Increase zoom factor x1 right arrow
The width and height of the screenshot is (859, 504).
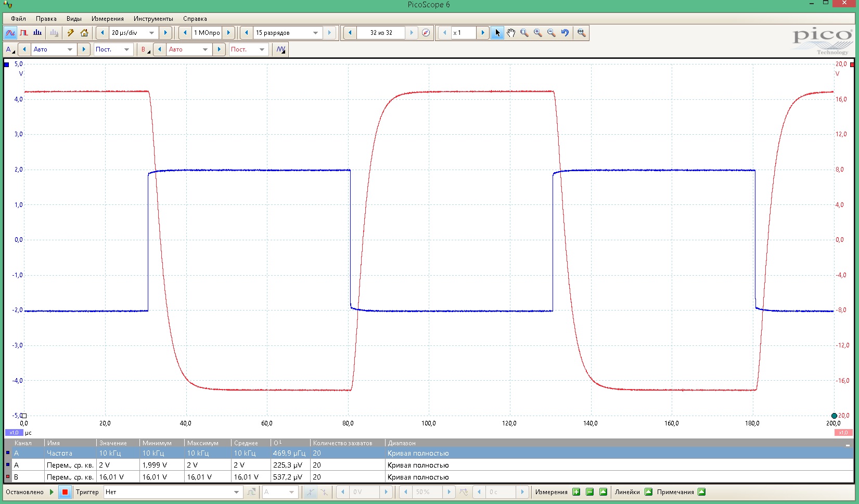pos(483,33)
